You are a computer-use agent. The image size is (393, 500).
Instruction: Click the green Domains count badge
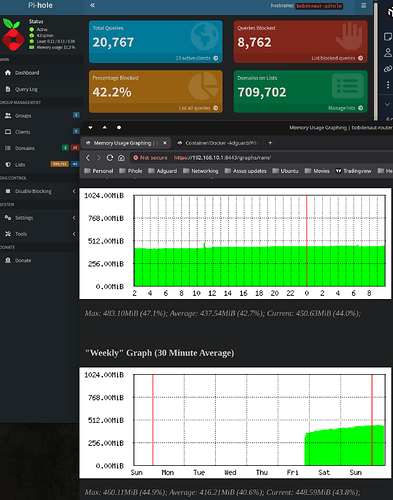click(66, 147)
